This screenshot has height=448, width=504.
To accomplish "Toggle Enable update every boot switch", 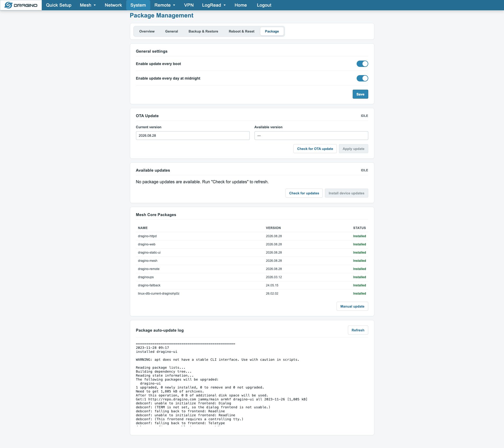I will [362, 64].
